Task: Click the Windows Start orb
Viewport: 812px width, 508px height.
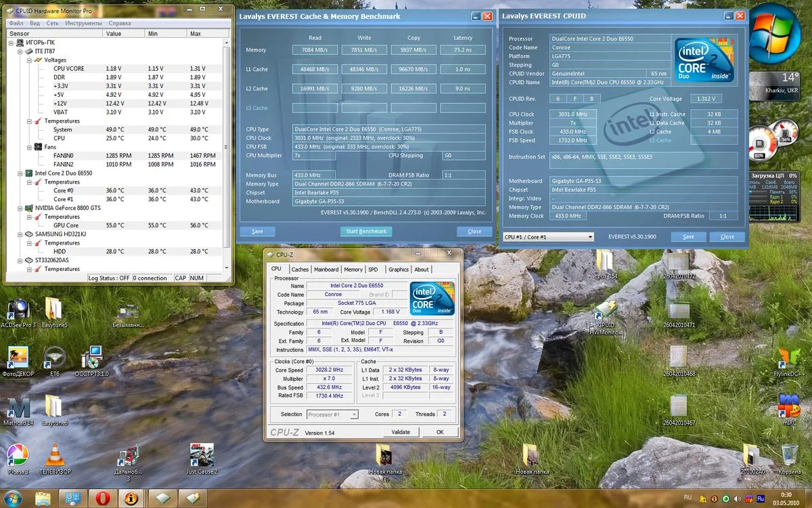Action: [12, 498]
